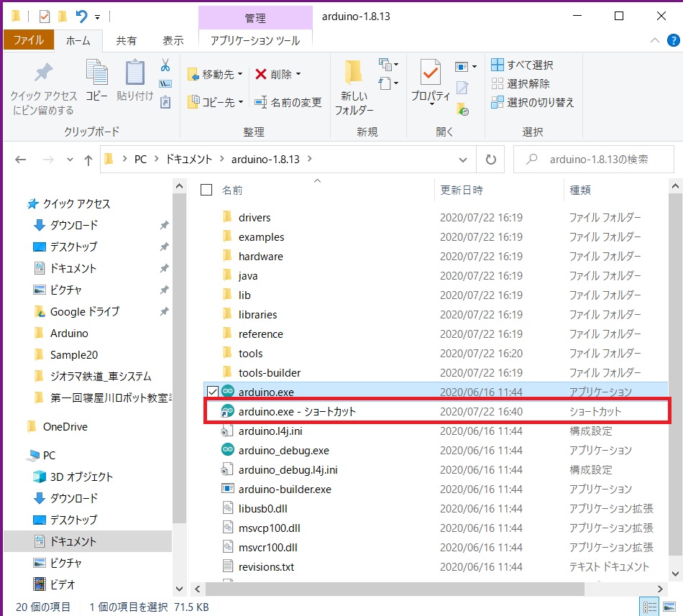Open the ファイル menu tab

coord(29,40)
